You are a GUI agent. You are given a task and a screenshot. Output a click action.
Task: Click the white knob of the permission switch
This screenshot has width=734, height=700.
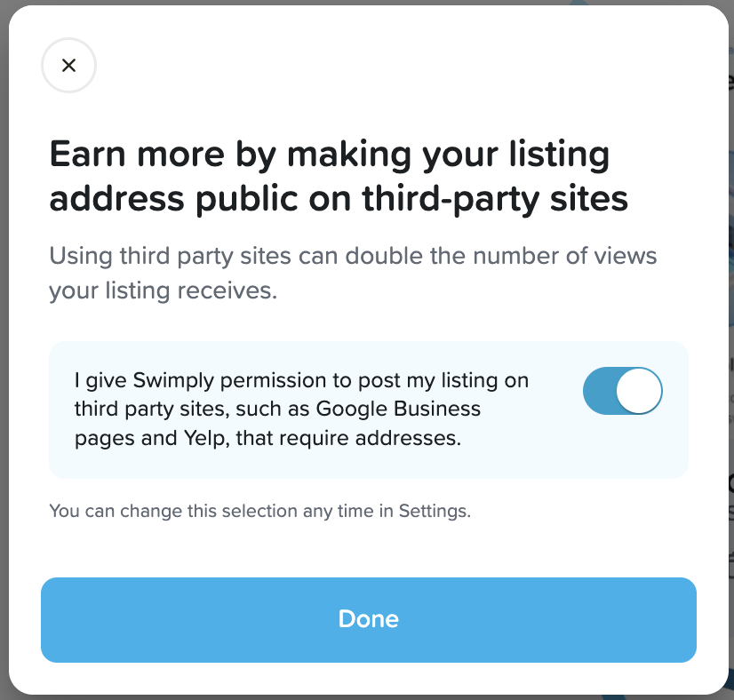[639, 391]
